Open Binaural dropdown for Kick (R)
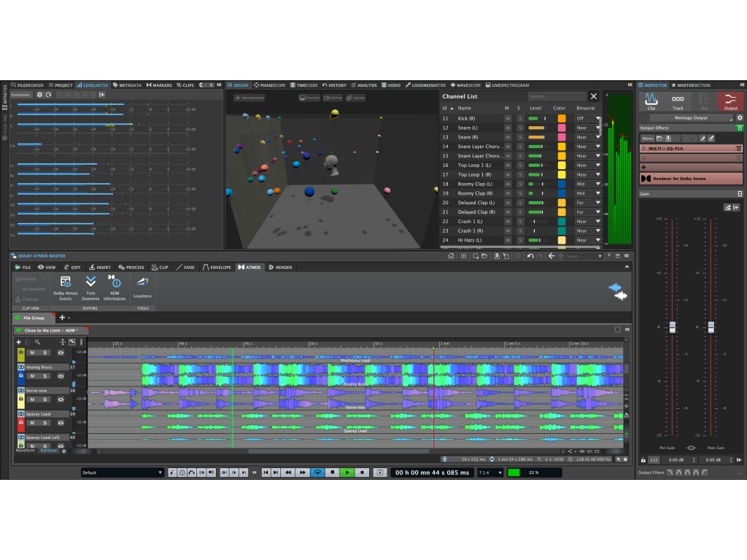Viewport: 747px width, 560px height. coord(598,118)
